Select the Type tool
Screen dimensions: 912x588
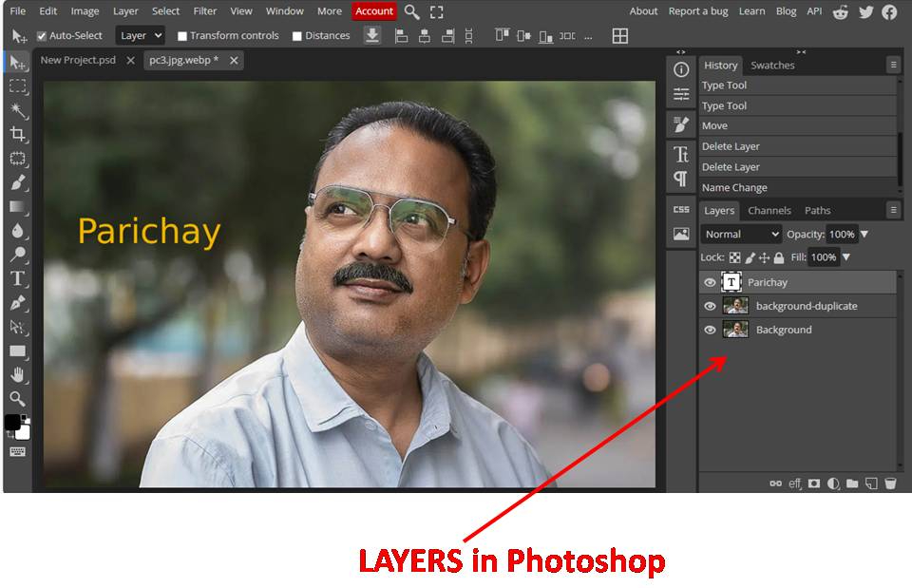(18, 278)
